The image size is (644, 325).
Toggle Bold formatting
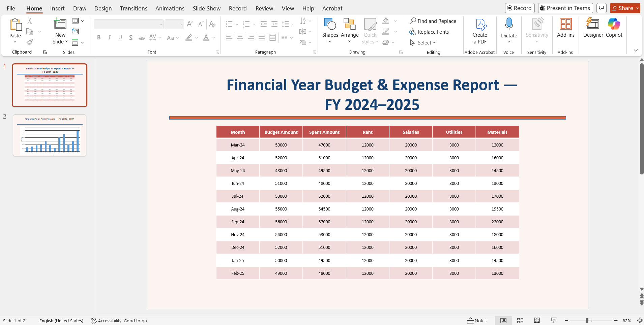click(99, 37)
